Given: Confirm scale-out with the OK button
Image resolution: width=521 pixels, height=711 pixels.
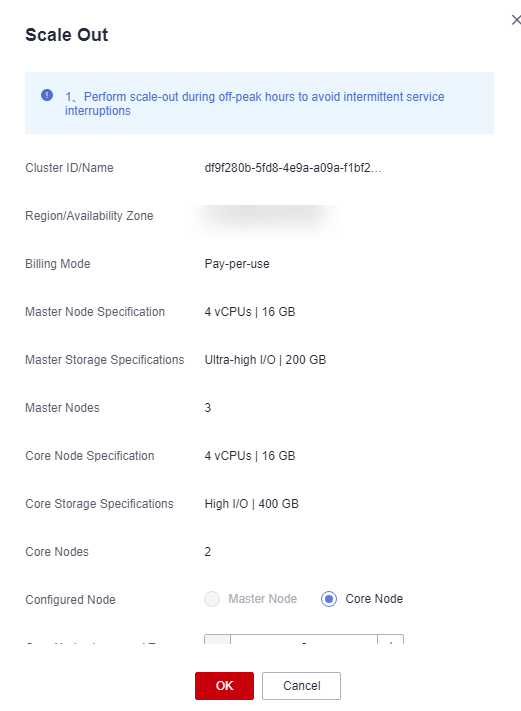Looking at the screenshot, I should click(224, 686).
